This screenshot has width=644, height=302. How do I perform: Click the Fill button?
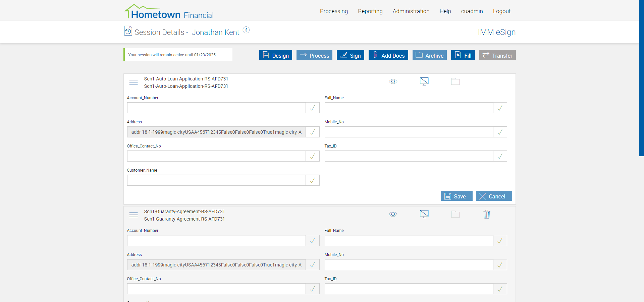click(x=463, y=55)
